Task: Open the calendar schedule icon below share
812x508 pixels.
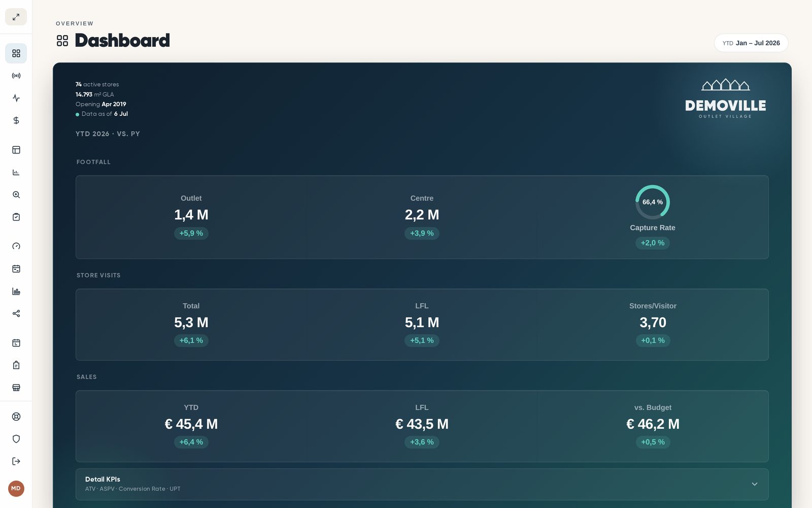Action: pyautogui.click(x=16, y=343)
